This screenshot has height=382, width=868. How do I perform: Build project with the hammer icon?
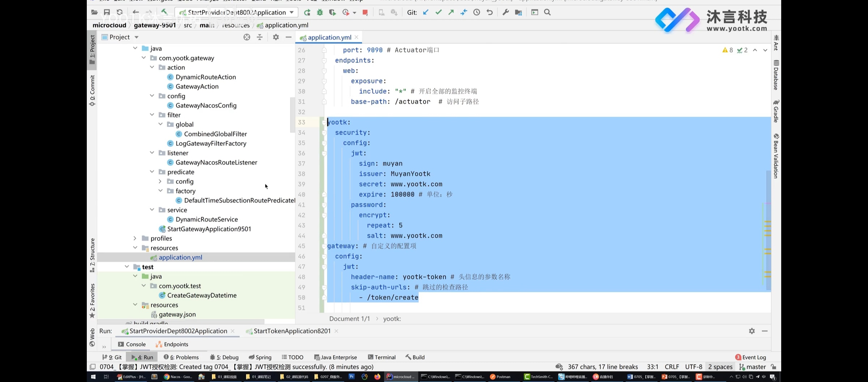(x=164, y=12)
